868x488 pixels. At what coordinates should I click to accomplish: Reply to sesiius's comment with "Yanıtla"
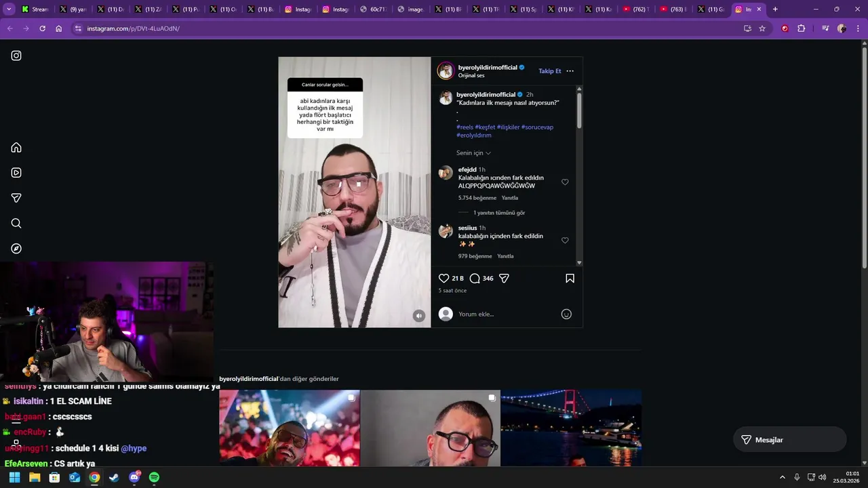coord(505,256)
